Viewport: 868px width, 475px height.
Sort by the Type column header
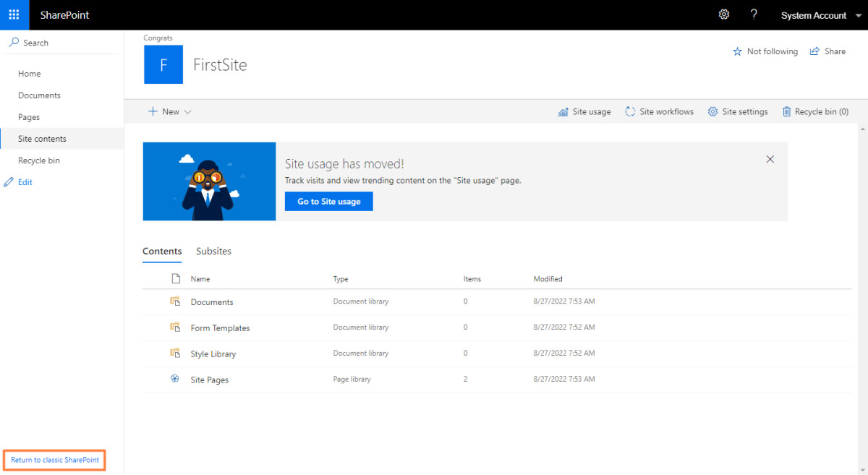coord(341,279)
